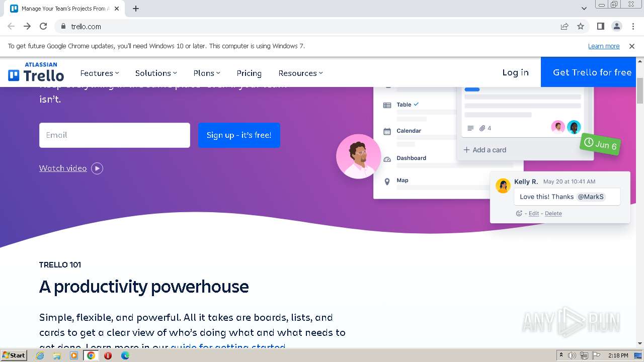This screenshot has height=362, width=644.
Task: Bookmark this page with the star icon
Action: [x=581, y=27]
